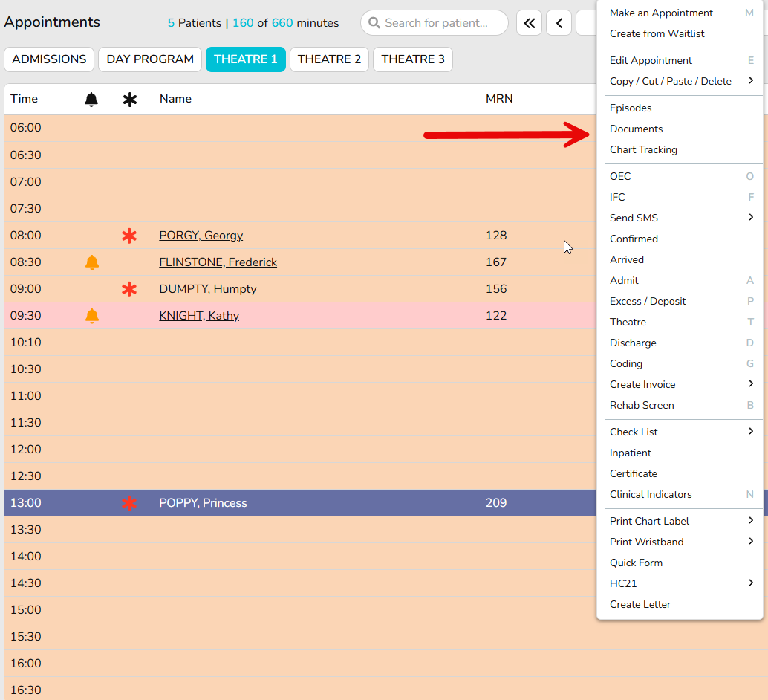Click the red asterisk beside DUMPTY, Humpty
This screenshot has width=768, height=700.
(x=129, y=289)
